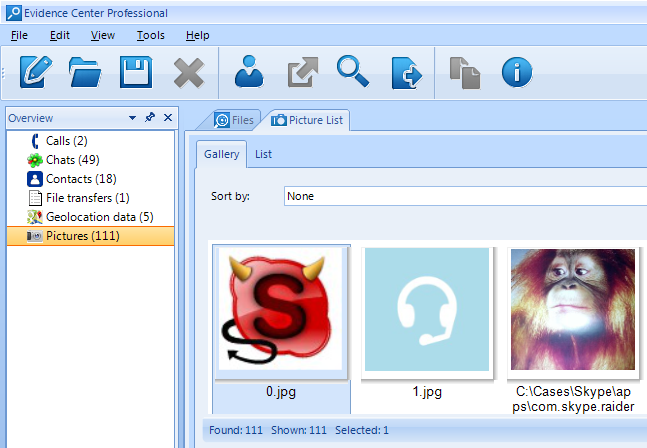Save case with the floppy disk icon

click(x=136, y=72)
